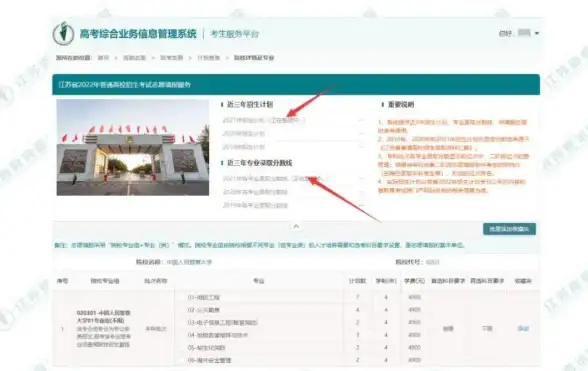This screenshot has width=588, height=371.
Task: Click the 中国人民警察大学 school name text
Action: (189, 262)
